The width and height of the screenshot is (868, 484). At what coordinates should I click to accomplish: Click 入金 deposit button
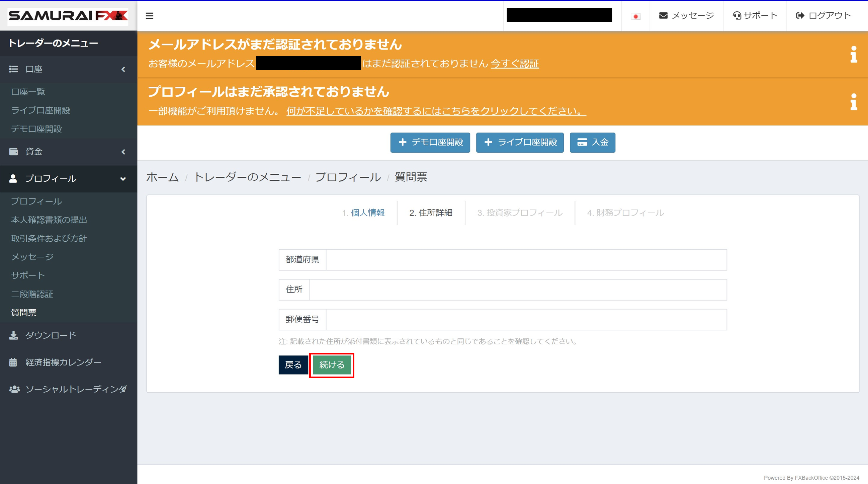(x=592, y=143)
